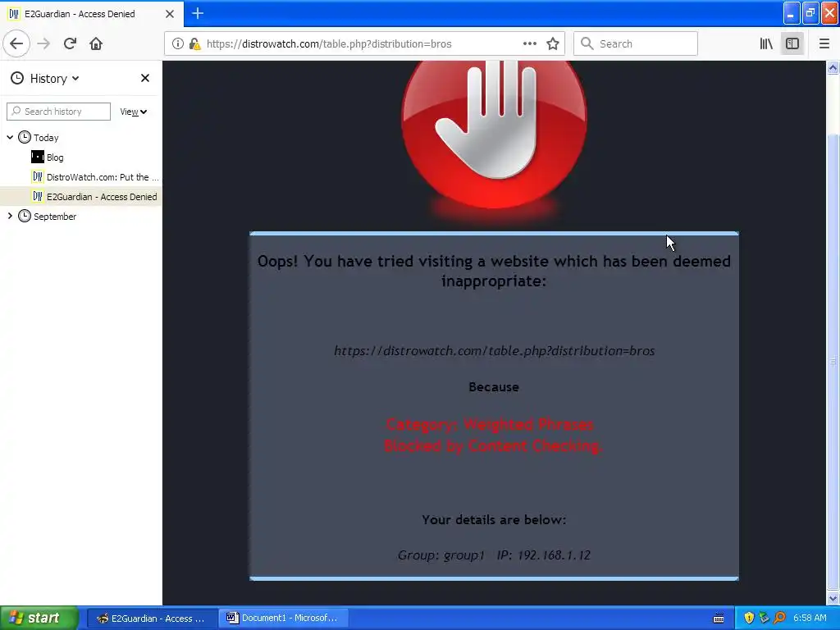Bookmark this page with the star
The width and height of the screenshot is (840, 630).
553,43
